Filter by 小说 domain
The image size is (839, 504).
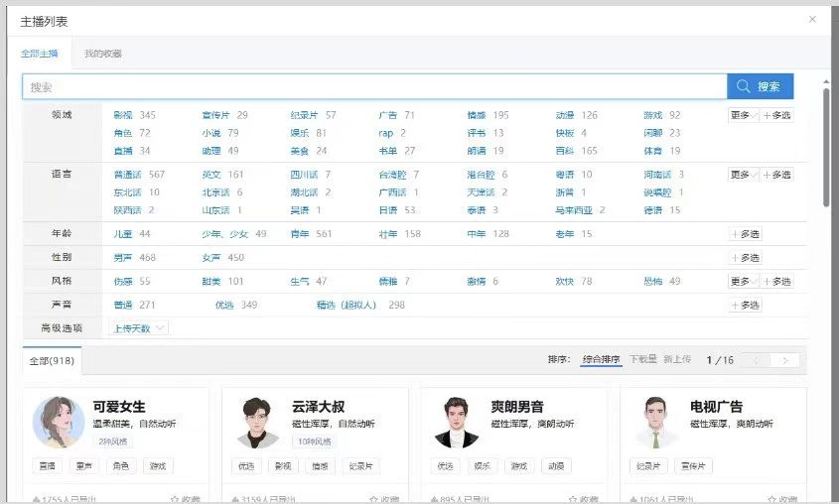pyautogui.click(x=211, y=133)
